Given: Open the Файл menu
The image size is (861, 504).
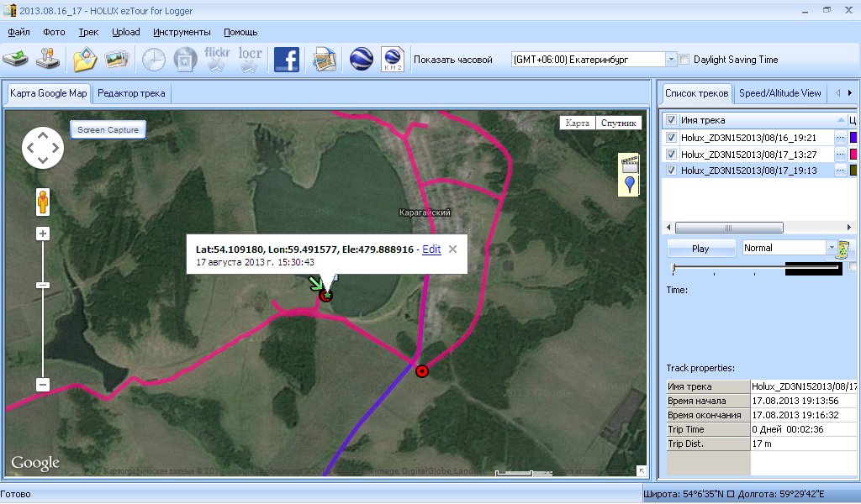Looking at the screenshot, I should pyautogui.click(x=18, y=32).
